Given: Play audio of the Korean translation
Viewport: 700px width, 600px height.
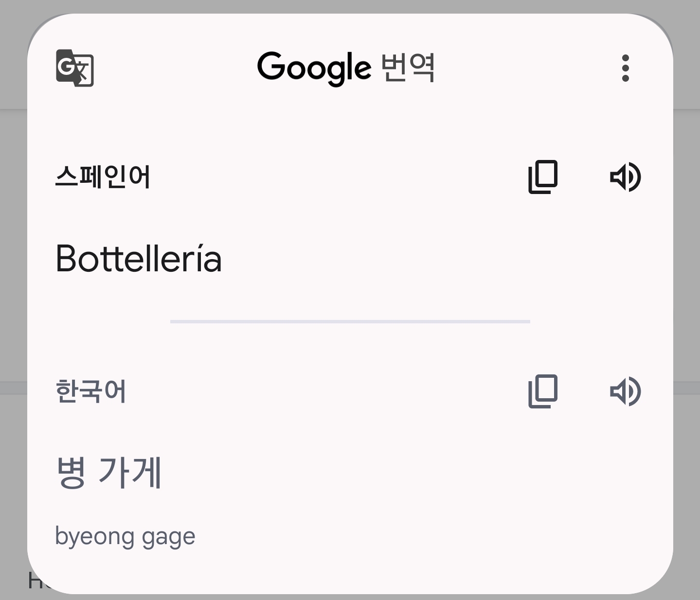Looking at the screenshot, I should point(626,391).
